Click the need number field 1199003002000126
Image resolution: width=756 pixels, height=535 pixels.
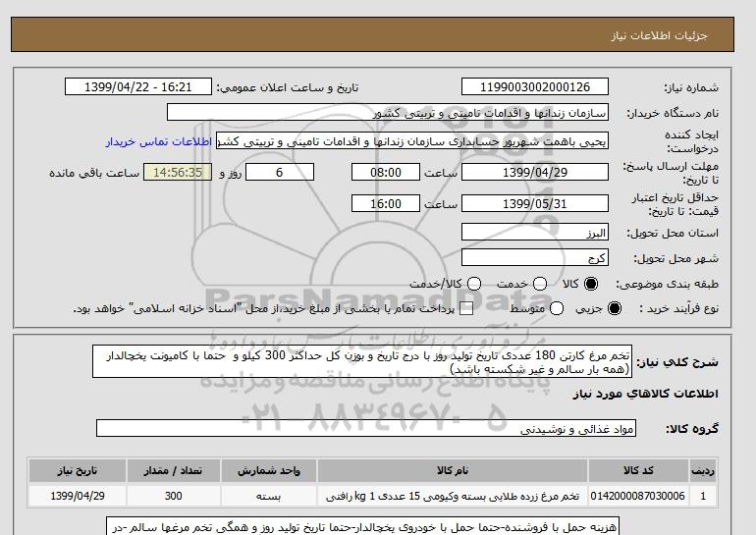click(535, 86)
